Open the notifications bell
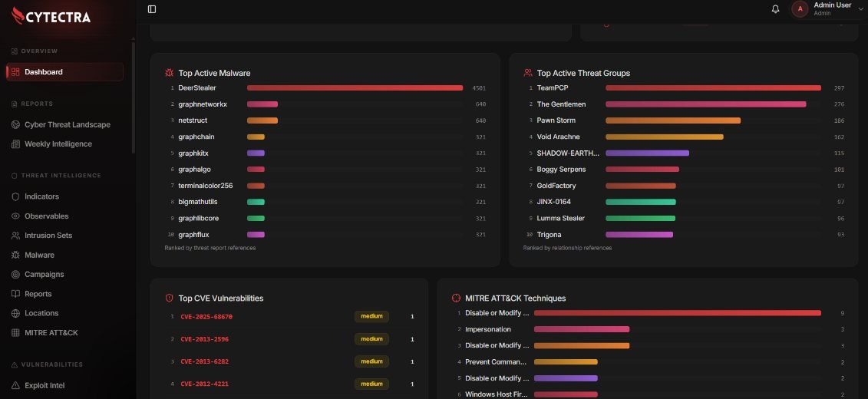The image size is (868, 399). pos(776,9)
